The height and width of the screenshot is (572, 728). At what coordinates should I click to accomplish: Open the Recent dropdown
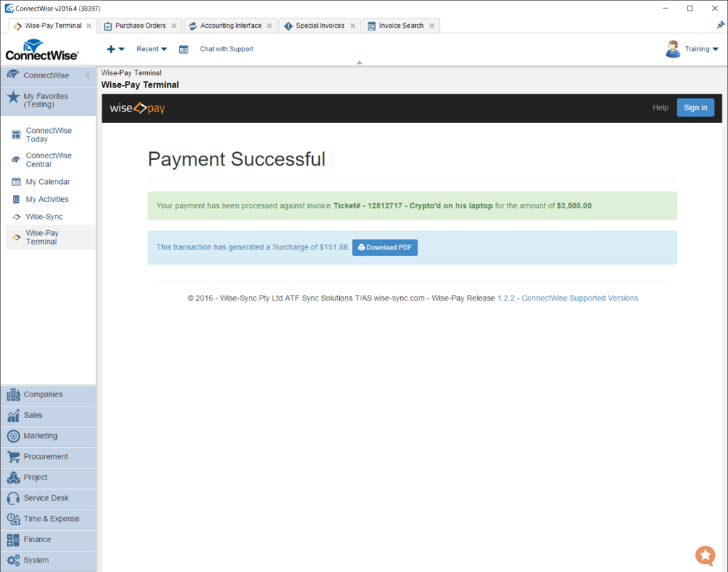152,49
